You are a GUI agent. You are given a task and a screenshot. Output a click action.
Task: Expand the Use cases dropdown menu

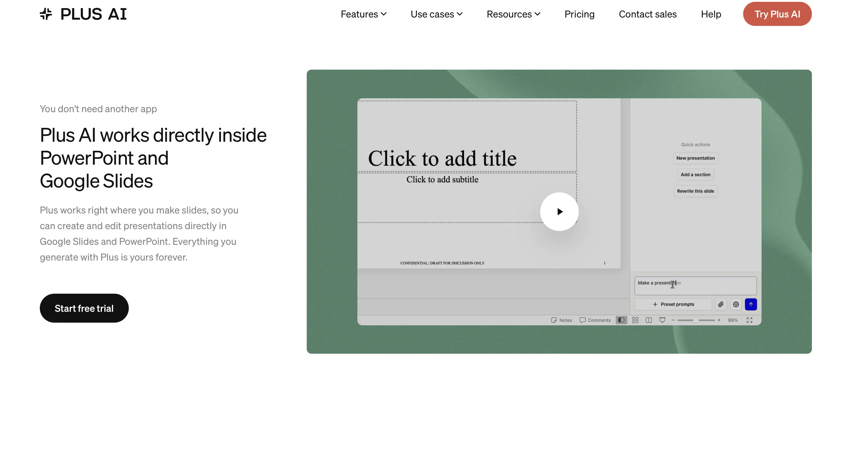pyautogui.click(x=436, y=14)
